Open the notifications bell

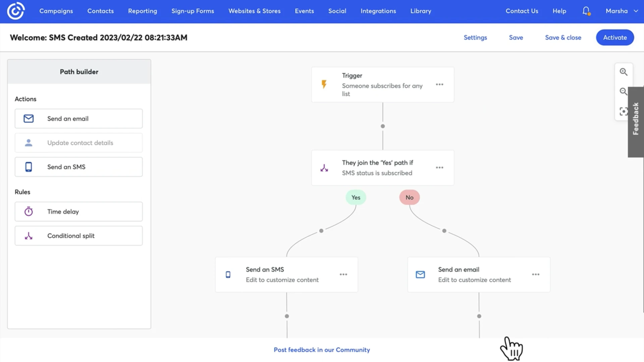(x=586, y=11)
